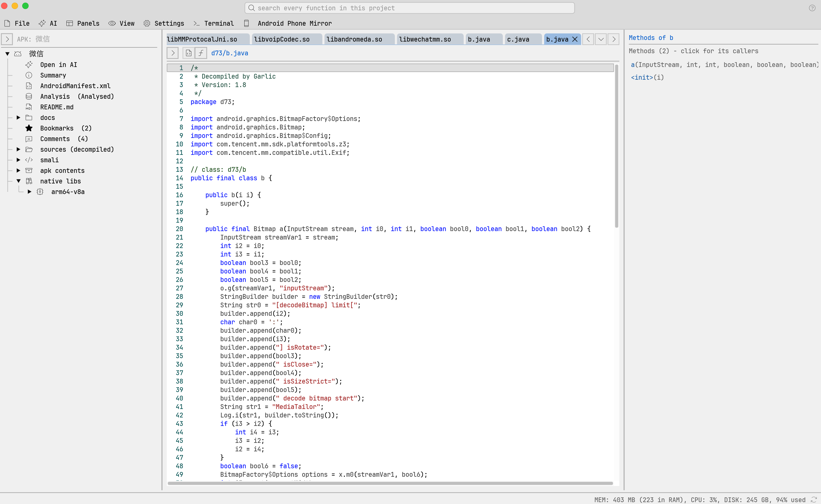This screenshot has width=821, height=504.
Task: Open the tab list dropdown chevron
Action: (x=601, y=39)
